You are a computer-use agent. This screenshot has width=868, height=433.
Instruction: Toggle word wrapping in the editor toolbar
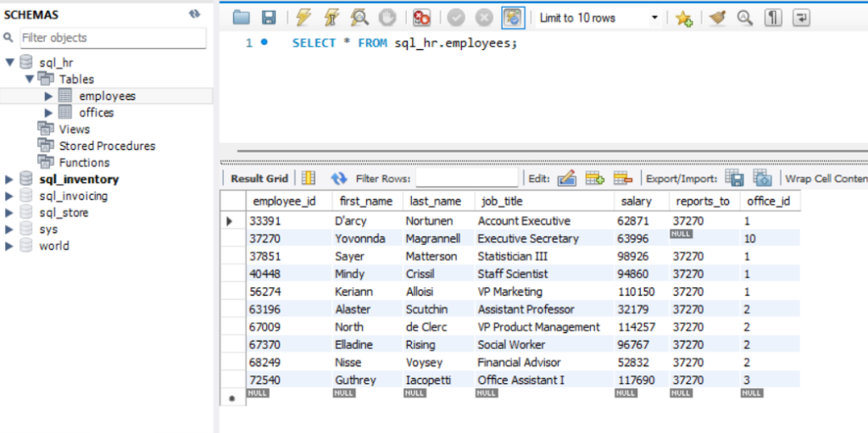coord(801,18)
